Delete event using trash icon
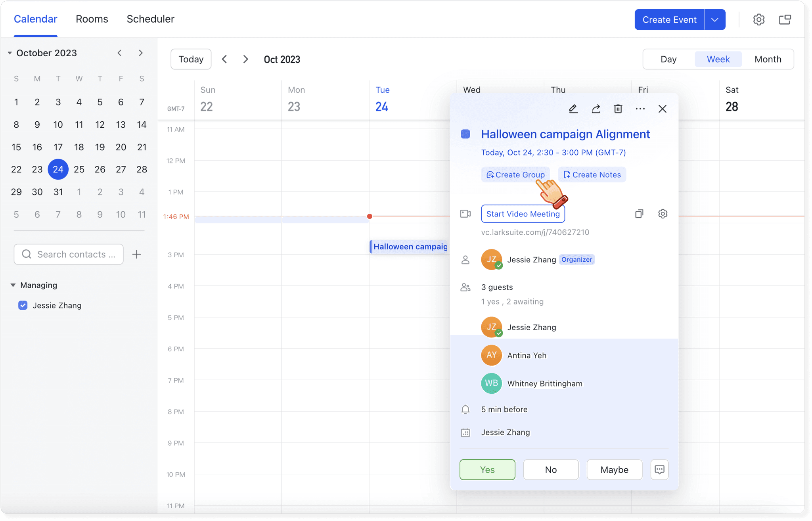This screenshot has height=521, width=812. tap(618, 109)
